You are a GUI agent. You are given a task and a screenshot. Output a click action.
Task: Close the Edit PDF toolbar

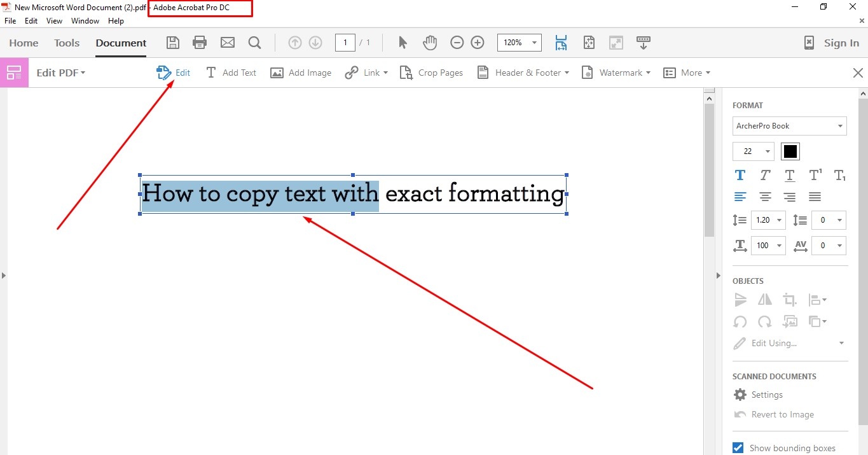click(858, 73)
